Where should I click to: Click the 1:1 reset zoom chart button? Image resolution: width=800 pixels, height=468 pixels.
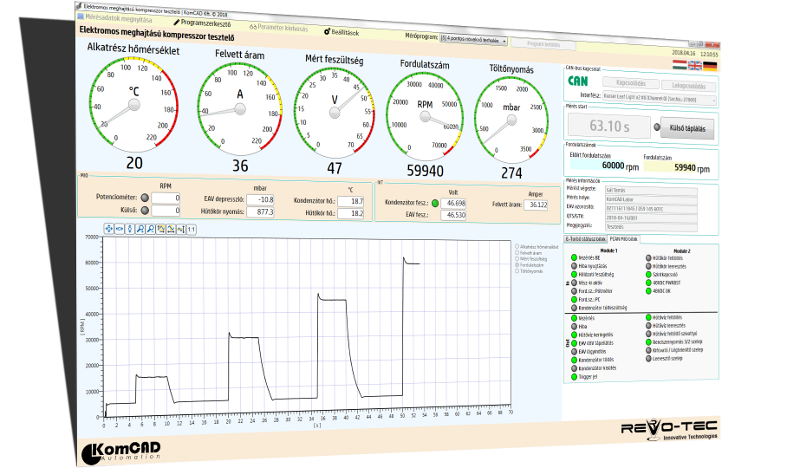click(191, 229)
